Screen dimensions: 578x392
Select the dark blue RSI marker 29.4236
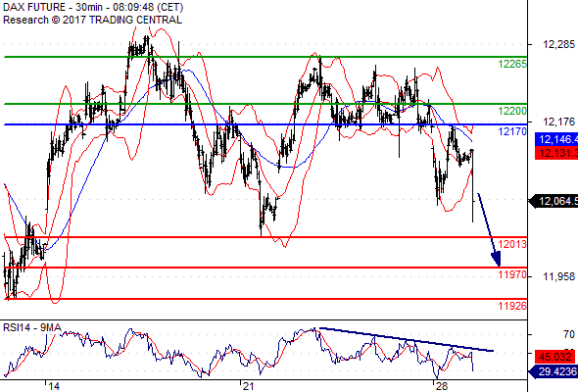(x=554, y=371)
